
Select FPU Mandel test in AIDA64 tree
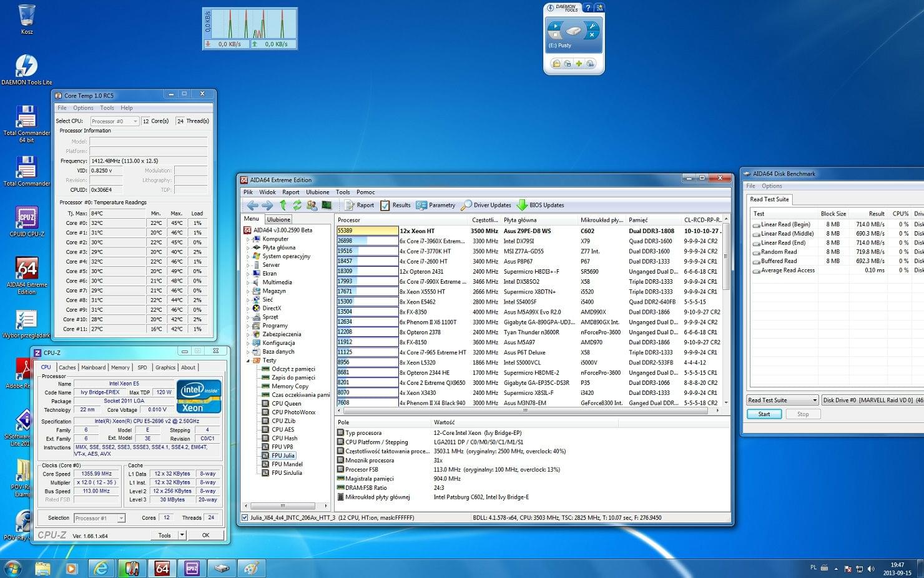[x=287, y=464]
